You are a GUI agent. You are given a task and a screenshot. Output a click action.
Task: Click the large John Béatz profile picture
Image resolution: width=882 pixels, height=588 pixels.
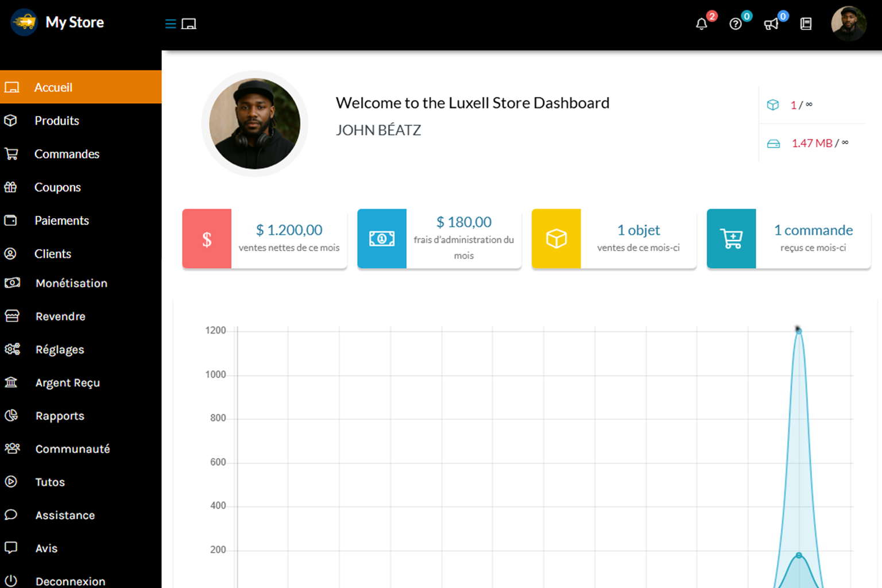[x=254, y=124]
